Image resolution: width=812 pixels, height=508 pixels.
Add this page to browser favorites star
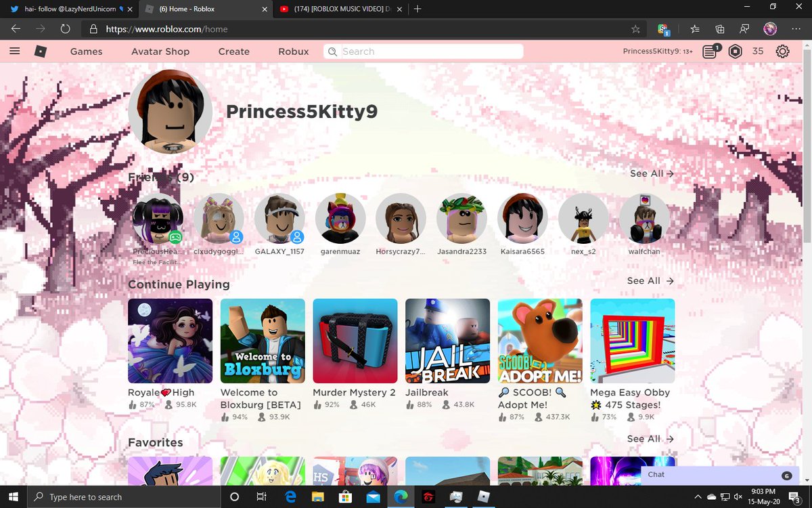[635, 29]
